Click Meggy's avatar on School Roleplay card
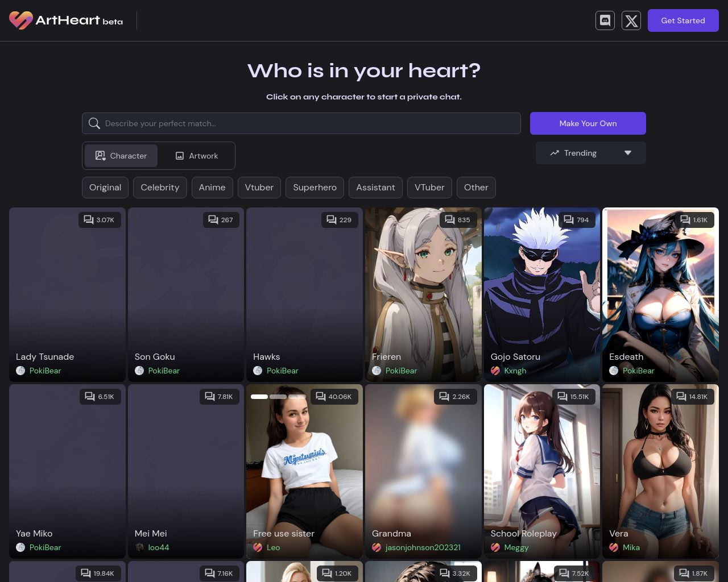This screenshot has height=582, width=728. pyautogui.click(x=495, y=547)
